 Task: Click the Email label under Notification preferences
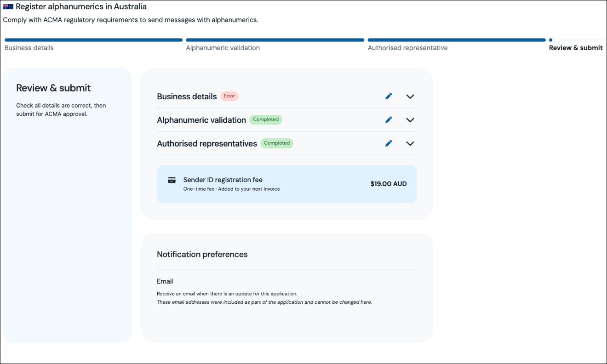tap(165, 281)
